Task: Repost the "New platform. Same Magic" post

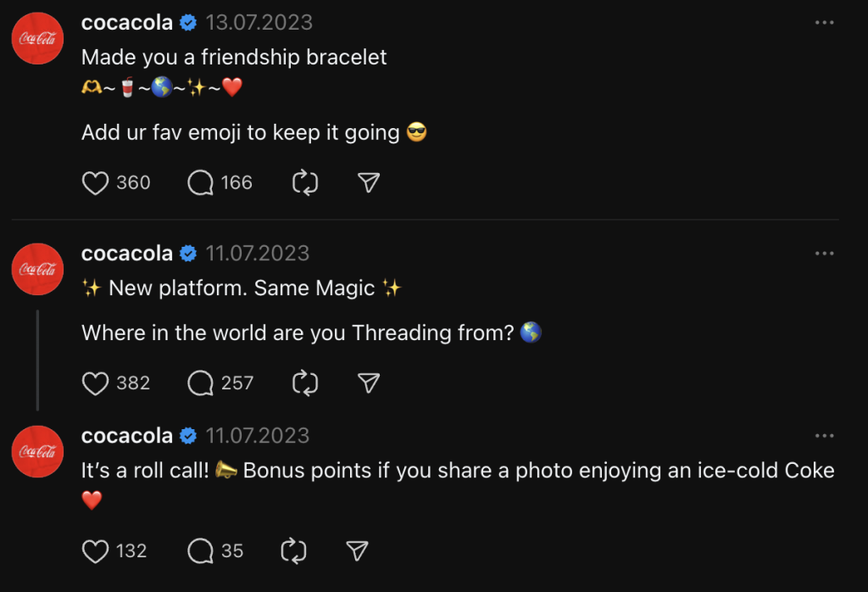Action: 304,383
